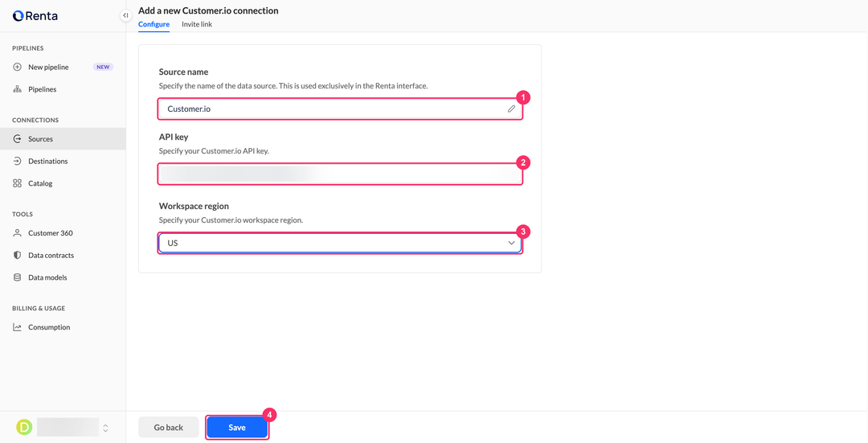
Task: Open the Workspace region dropdown
Action: click(x=340, y=243)
